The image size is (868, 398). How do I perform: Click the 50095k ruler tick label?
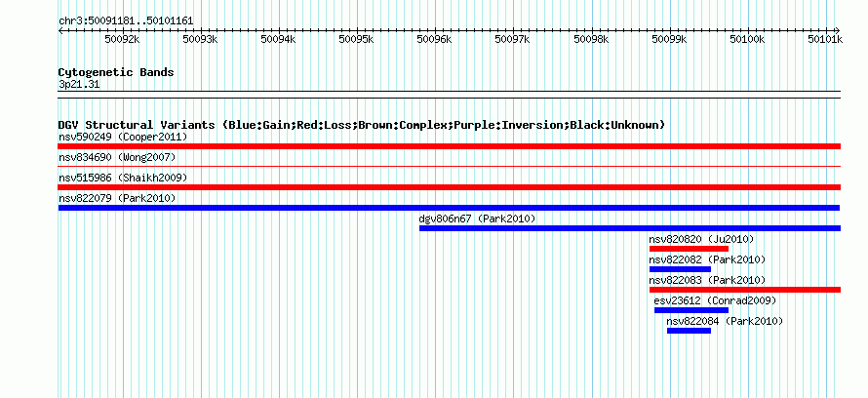click(x=357, y=39)
